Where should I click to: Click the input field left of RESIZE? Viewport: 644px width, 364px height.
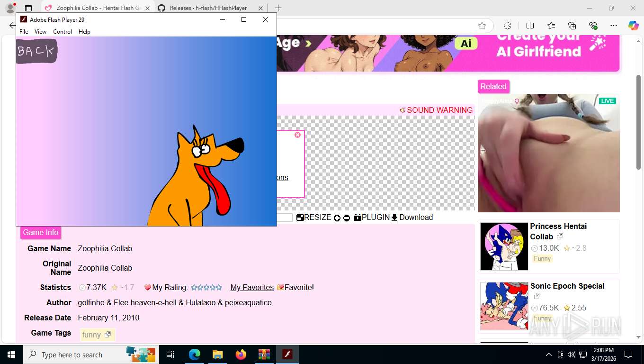[285, 218]
